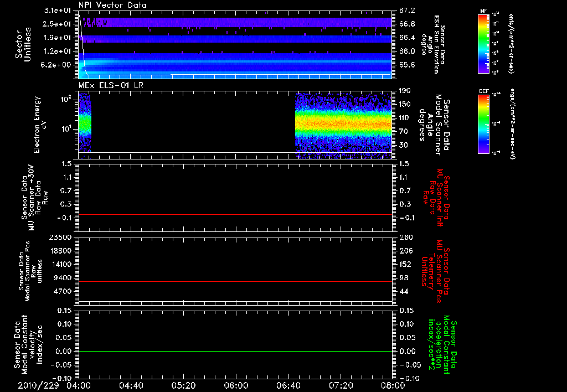567x392 pixels.
Task: Click the red line in the scanner position panel
Action: pos(235,281)
